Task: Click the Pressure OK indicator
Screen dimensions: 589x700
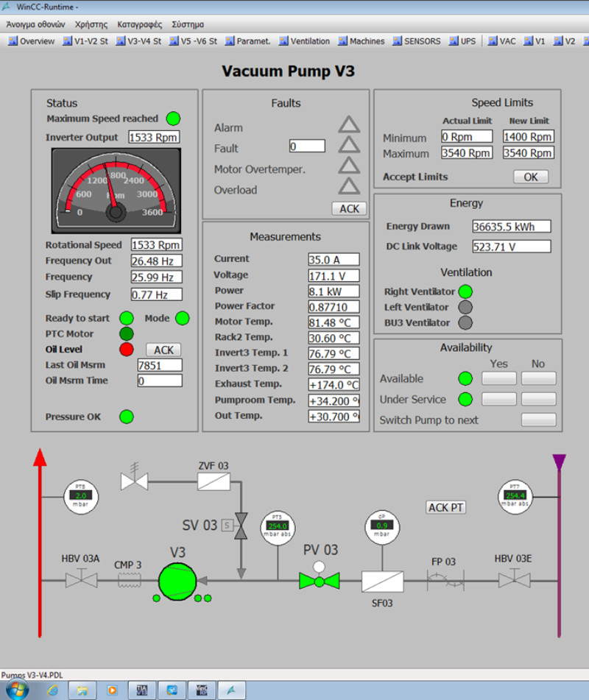Action: click(127, 417)
